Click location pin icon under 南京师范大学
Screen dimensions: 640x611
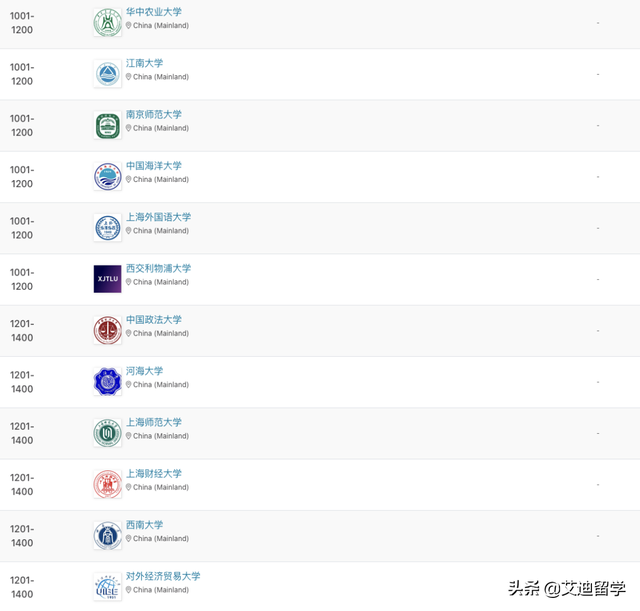pos(129,128)
